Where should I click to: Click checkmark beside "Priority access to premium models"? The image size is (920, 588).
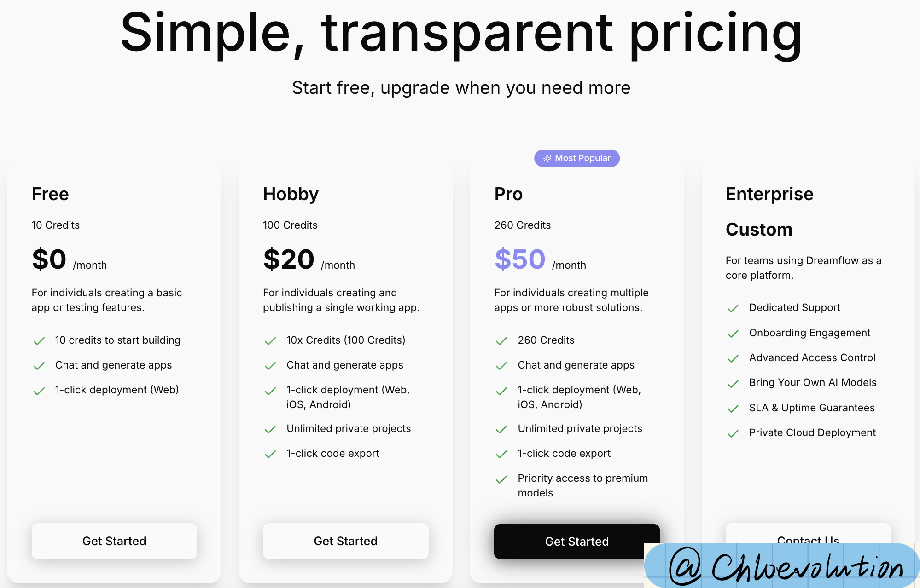(x=501, y=480)
